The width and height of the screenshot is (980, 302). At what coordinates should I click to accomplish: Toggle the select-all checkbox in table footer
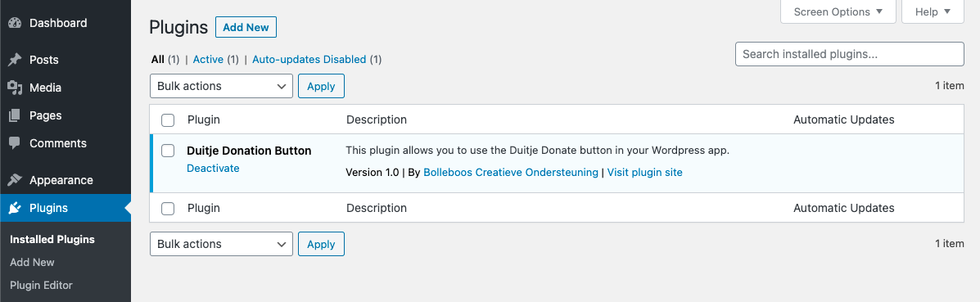[x=168, y=209]
